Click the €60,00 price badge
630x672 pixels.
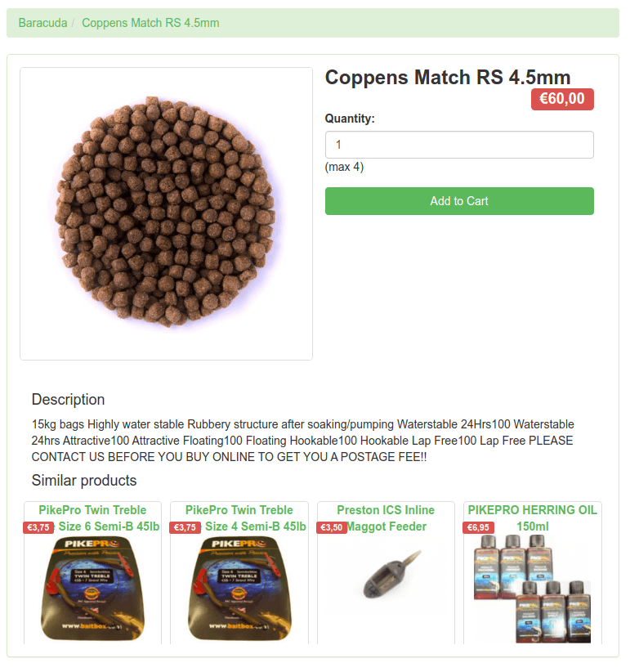562,99
